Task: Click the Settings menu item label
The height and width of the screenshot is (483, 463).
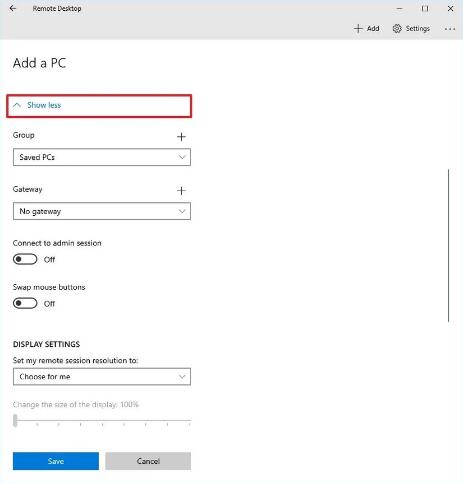Action: [418, 29]
